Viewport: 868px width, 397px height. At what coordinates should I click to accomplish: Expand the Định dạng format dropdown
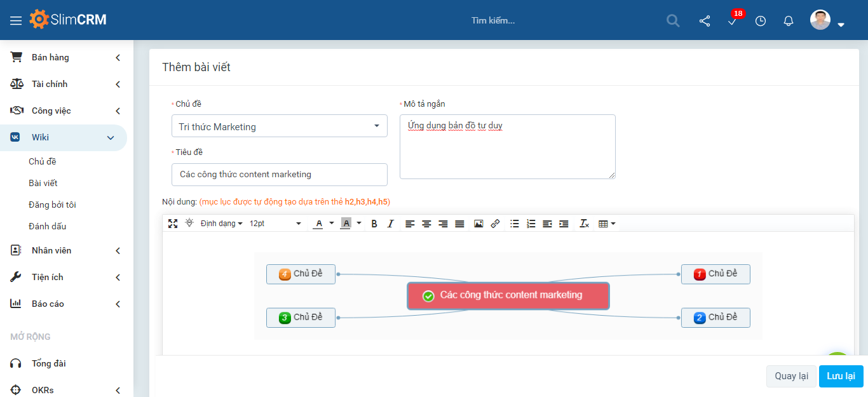[x=221, y=224]
